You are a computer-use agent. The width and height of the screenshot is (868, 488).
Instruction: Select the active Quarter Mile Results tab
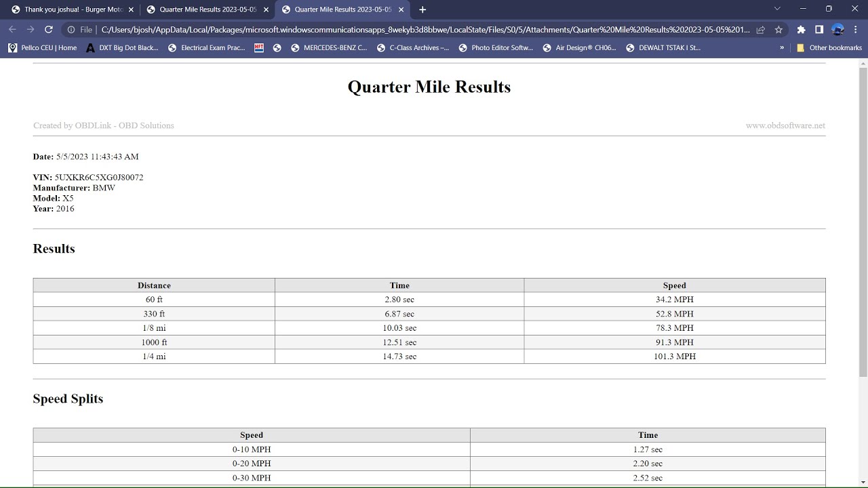coord(343,9)
